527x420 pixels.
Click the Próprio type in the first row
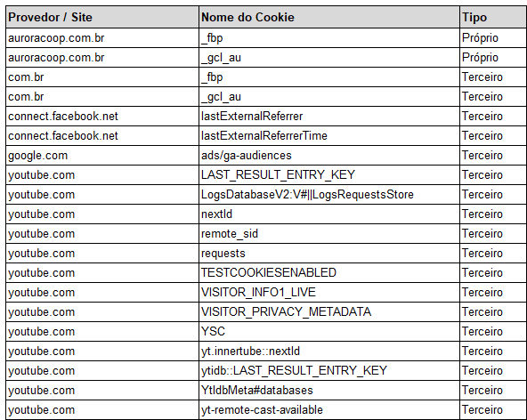pyautogui.click(x=480, y=38)
